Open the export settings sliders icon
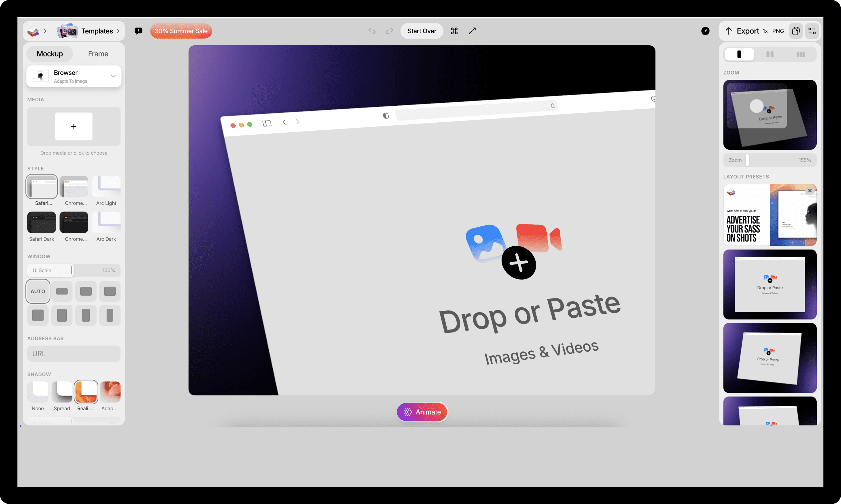The height and width of the screenshot is (504, 841). click(812, 31)
